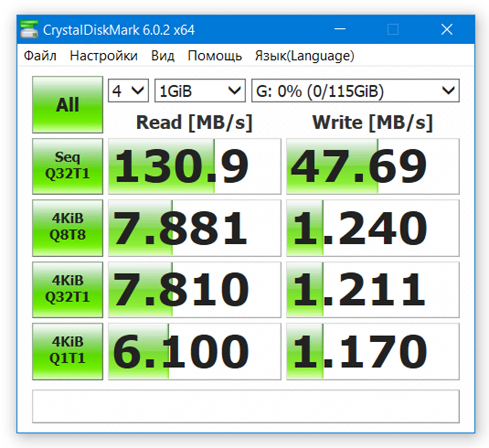Open the 1GiB test size dropdown
This screenshot has width=489, height=448.
click(200, 91)
